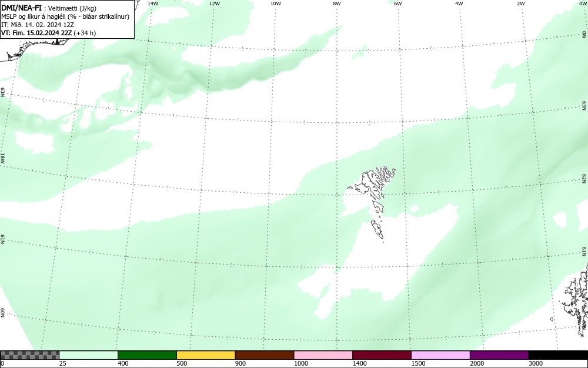Click the checkered 0-25 legend swatch
This screenshot has width=588, height=368.
29,355
